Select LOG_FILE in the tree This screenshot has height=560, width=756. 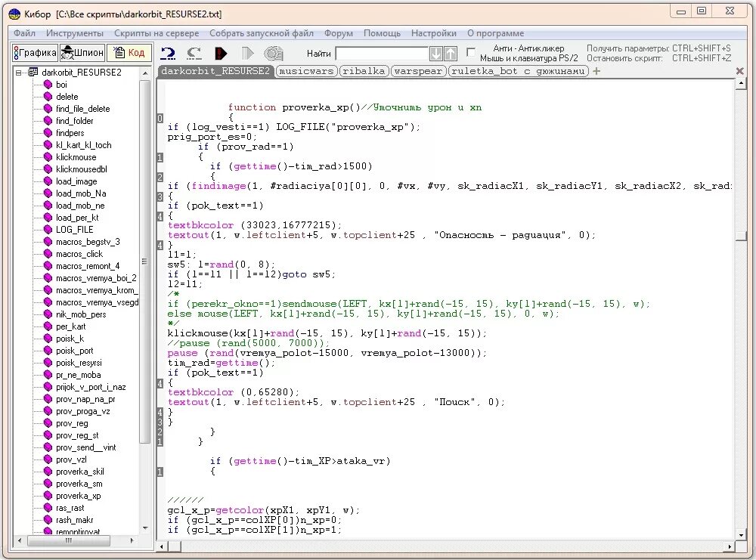click(x=74, y=230)
